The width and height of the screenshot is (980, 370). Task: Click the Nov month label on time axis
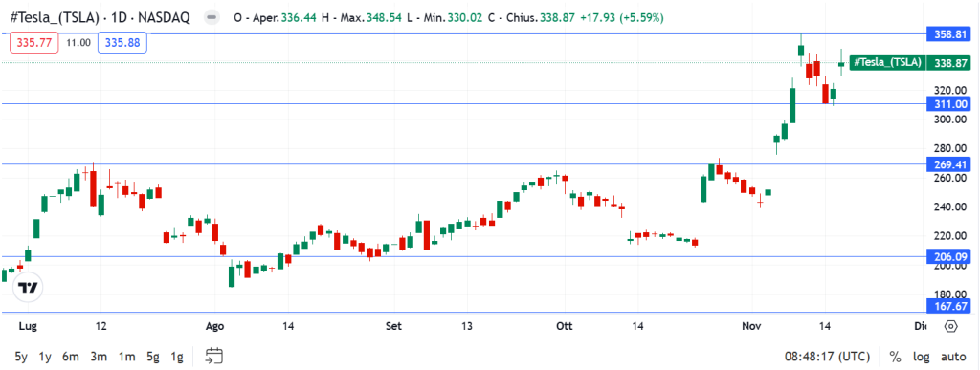tap(752, 326)
